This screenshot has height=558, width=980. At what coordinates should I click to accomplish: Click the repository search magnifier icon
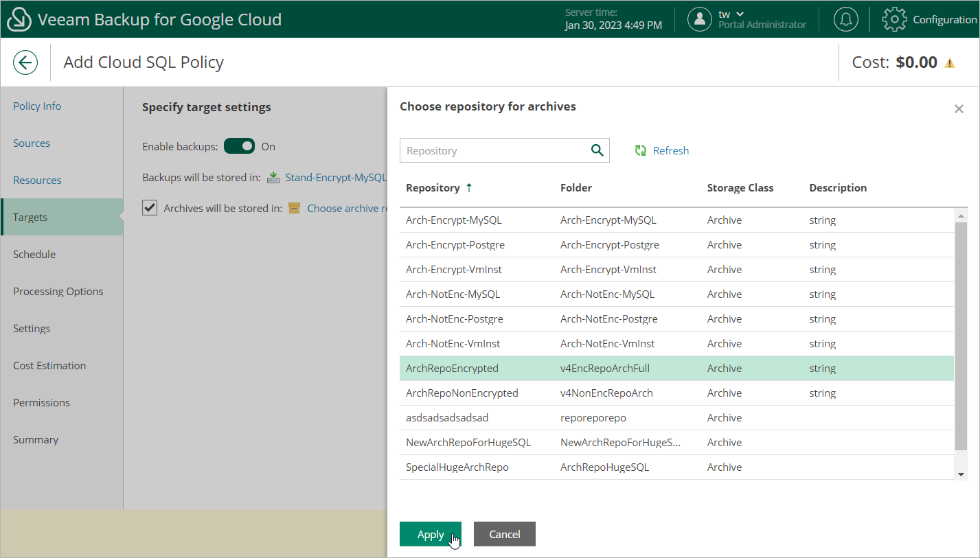597,150
